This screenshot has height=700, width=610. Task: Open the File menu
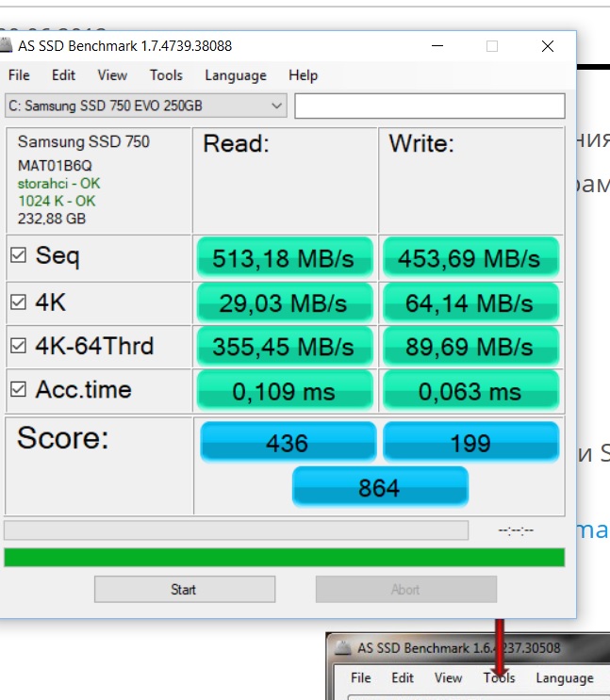19,75
